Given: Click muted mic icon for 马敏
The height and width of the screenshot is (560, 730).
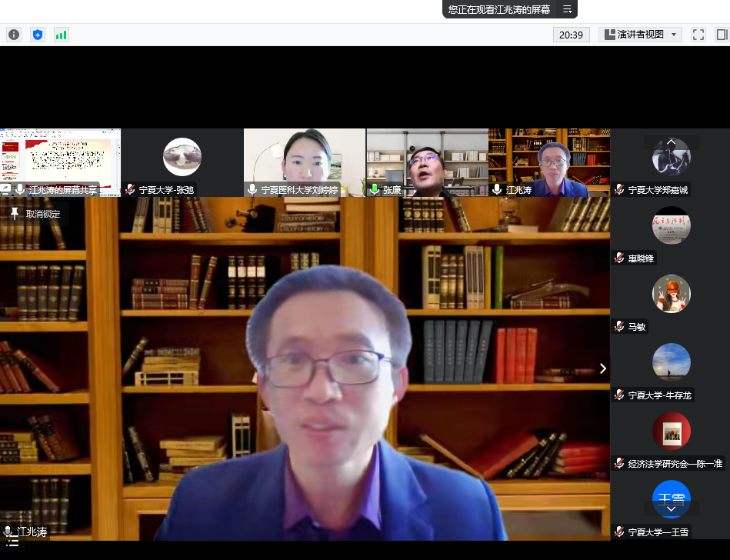Looking at the screenshot, I should point(619,327).
